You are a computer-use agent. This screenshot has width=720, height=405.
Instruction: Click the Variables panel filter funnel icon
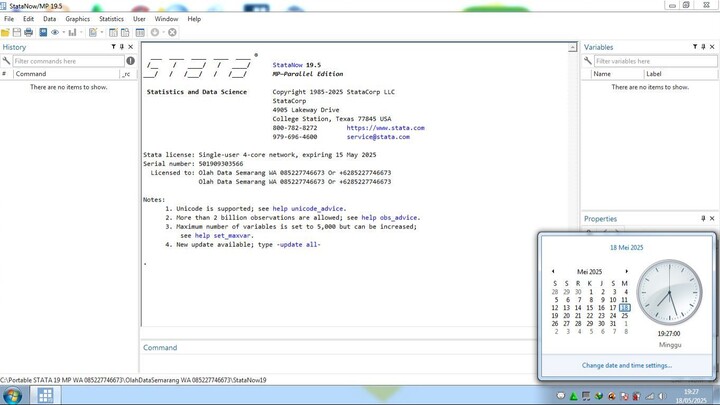tap(695, 47)
